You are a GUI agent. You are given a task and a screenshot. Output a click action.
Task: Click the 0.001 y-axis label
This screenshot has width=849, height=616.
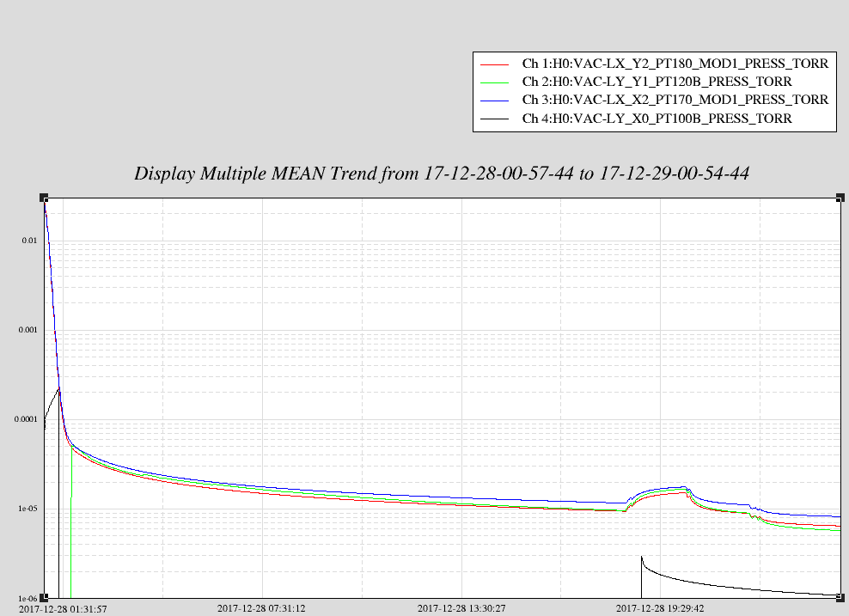coord(27,330)
